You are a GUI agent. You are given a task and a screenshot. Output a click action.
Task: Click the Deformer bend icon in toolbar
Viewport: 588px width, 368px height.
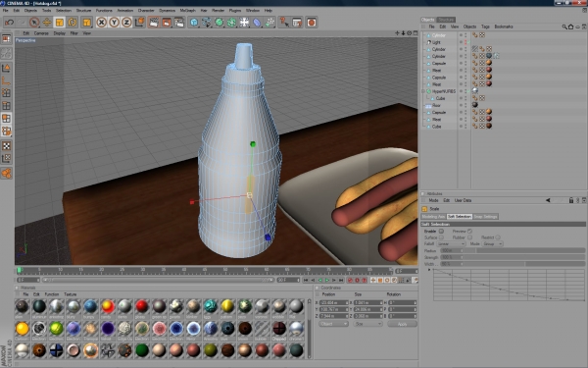(x=257, y=23)
